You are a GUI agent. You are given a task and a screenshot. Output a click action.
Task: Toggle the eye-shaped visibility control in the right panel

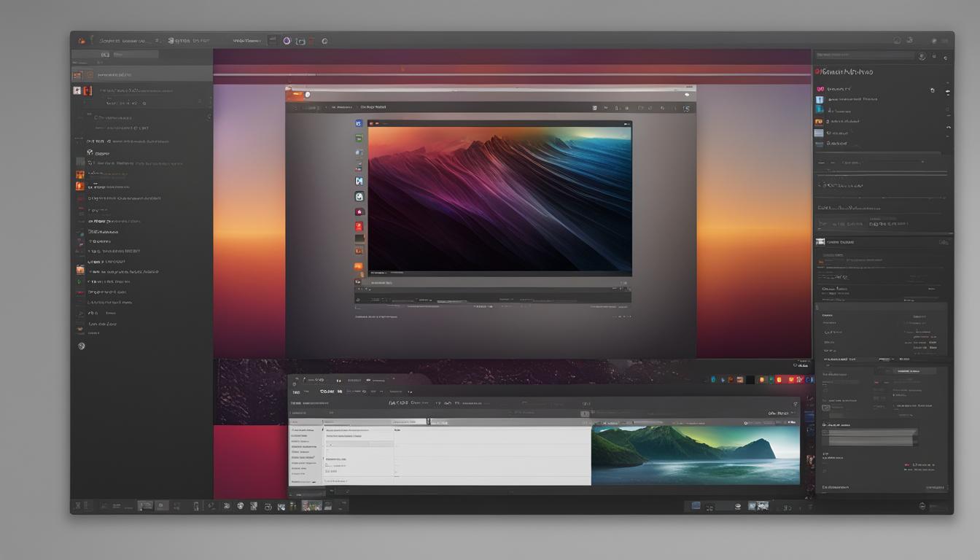tap(933, 89)
